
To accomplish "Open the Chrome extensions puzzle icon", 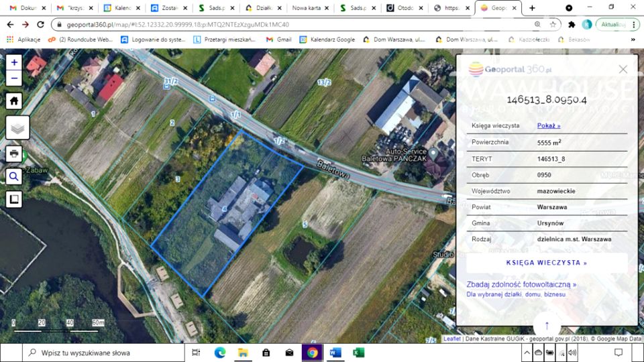I will [572, 25].
